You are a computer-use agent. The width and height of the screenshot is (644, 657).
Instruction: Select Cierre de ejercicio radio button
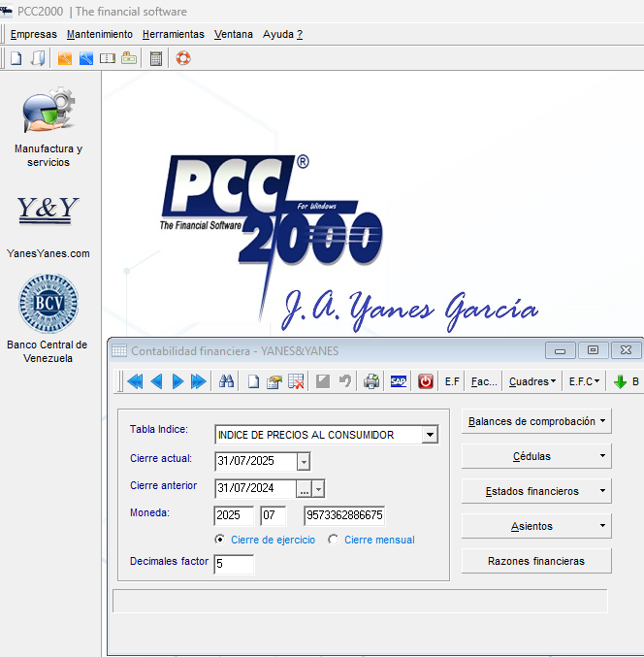coord(221,540)
